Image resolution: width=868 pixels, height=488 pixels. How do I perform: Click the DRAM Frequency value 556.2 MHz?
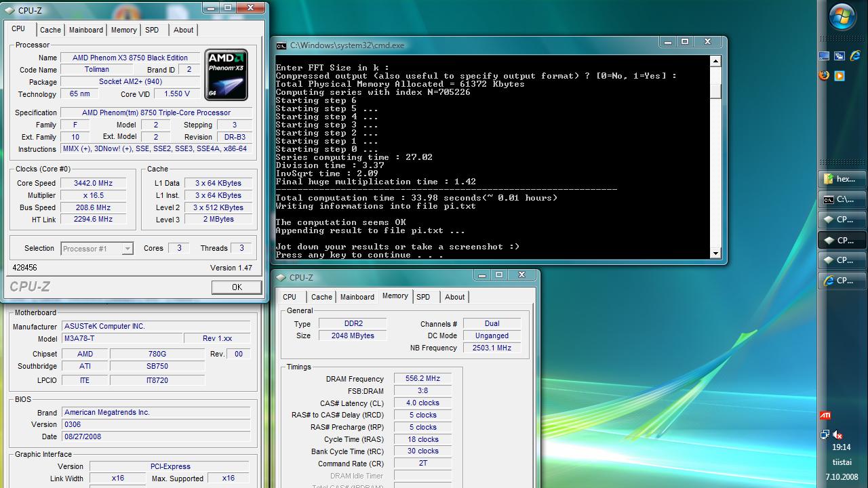422,379
